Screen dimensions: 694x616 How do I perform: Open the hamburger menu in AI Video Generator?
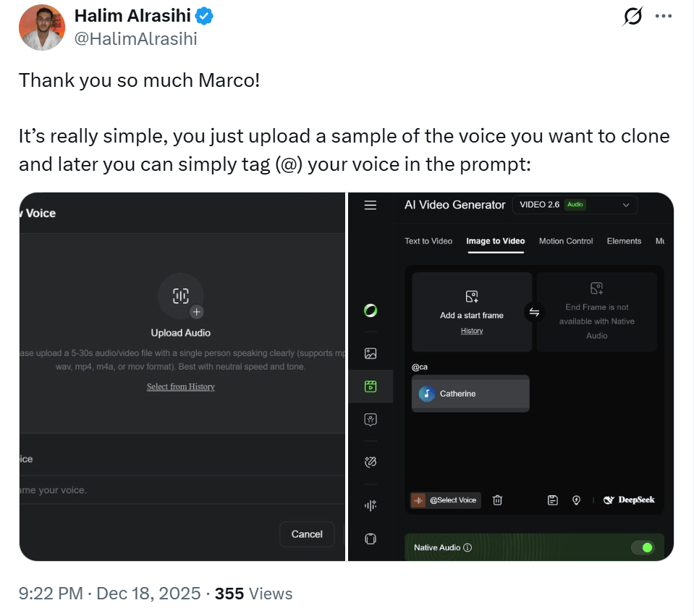(371, 205)
